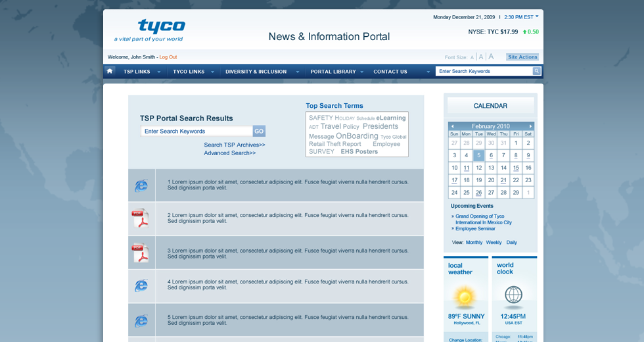Select medium font size A
The width and height of the screenshot is (644, 342).
[481, 57]
